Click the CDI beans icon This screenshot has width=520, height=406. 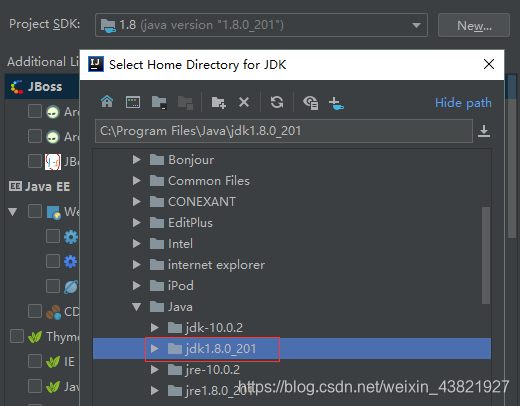click(x=53, y=312)
